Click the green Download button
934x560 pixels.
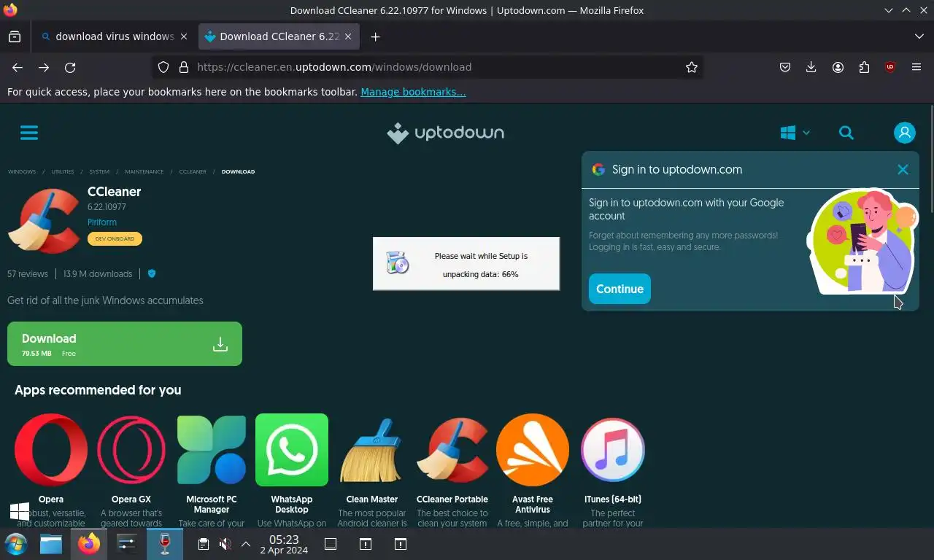point(125,343)
